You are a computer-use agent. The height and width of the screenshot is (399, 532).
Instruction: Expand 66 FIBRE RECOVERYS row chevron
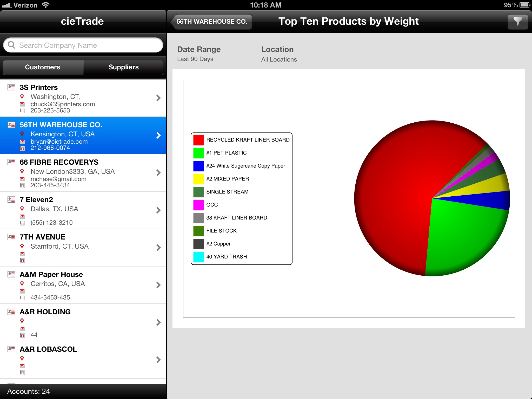(x=158, y=173)
